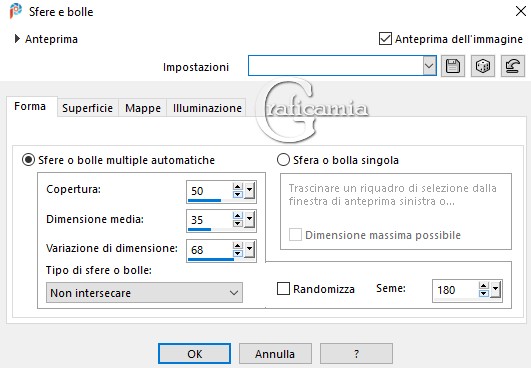Increase Copertura value with up arrow
This screenshot has width=531, height=368.
[x=237, y=187]
